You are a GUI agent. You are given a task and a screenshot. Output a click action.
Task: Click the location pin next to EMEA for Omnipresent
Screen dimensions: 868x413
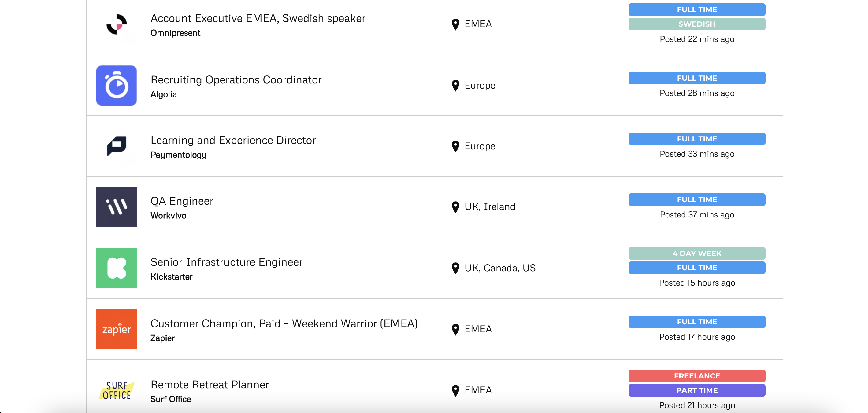click(x=456, y=24)
